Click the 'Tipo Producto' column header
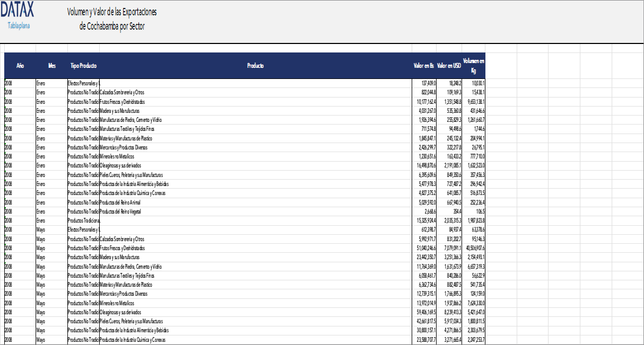644x345 pixels. click(x=83, y=66)
